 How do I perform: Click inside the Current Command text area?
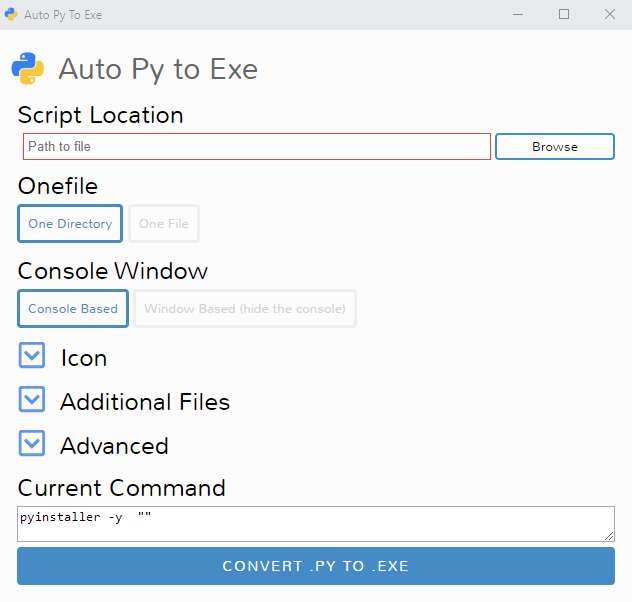tap(316, 524)
